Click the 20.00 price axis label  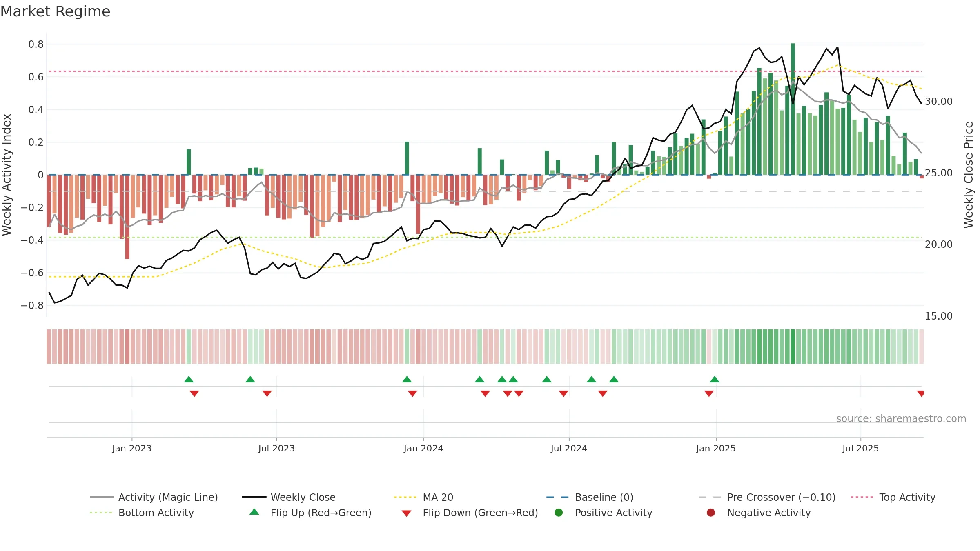coord(939,244)
